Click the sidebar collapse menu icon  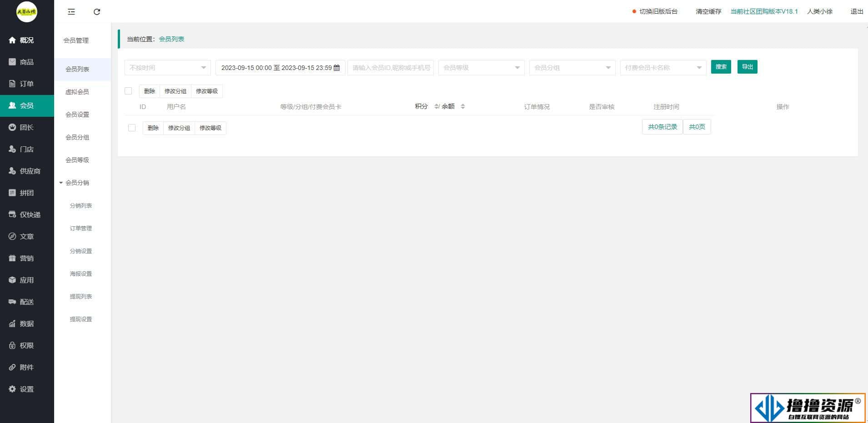click(71, 12)
